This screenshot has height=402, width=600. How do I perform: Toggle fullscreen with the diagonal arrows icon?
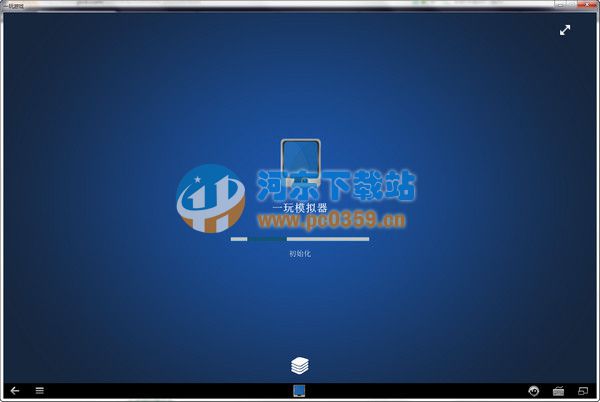(x=565, y=30)
